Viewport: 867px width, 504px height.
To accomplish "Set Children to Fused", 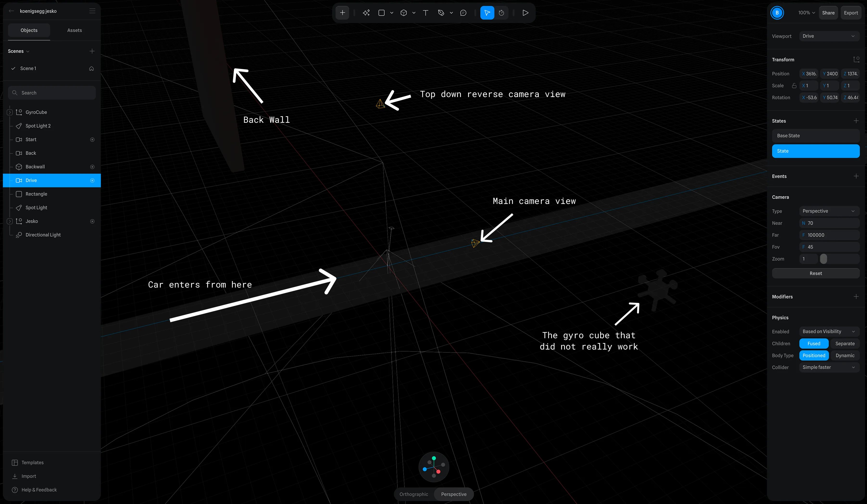I will pyautogui.click(x=814, y=344).
